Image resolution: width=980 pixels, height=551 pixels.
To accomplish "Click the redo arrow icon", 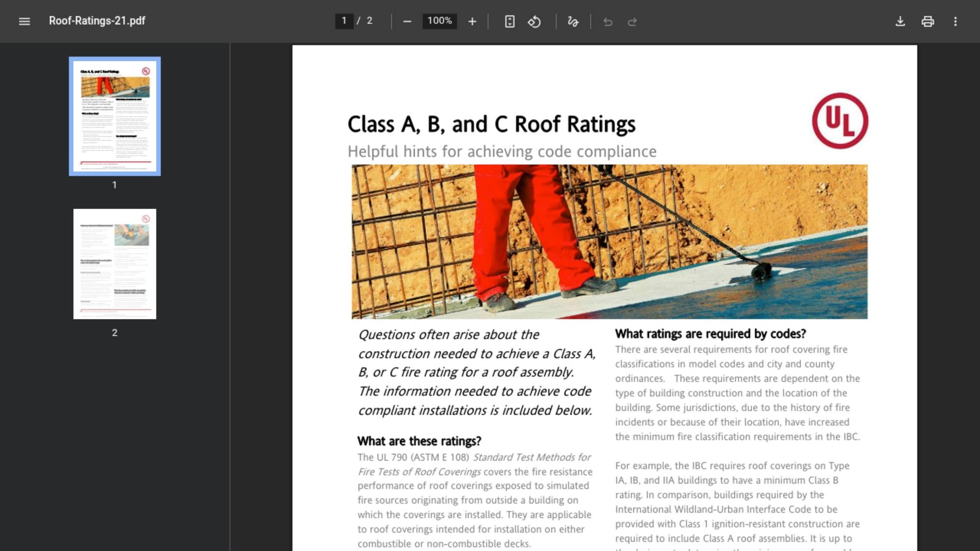I will tap(632, 22).
